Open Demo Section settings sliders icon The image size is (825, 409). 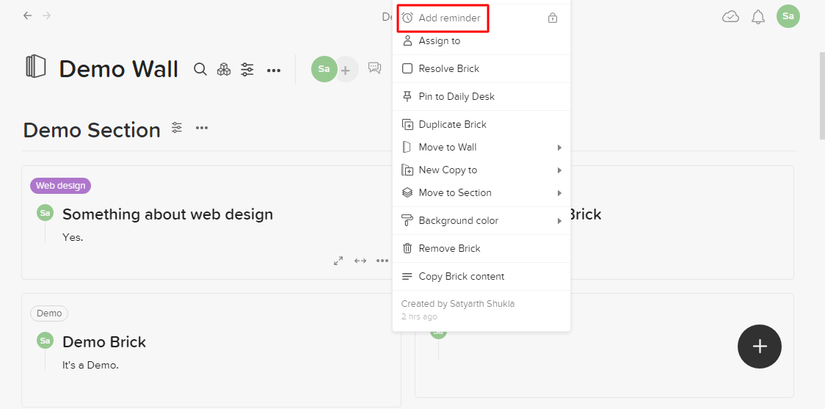(x=177, y=127)
